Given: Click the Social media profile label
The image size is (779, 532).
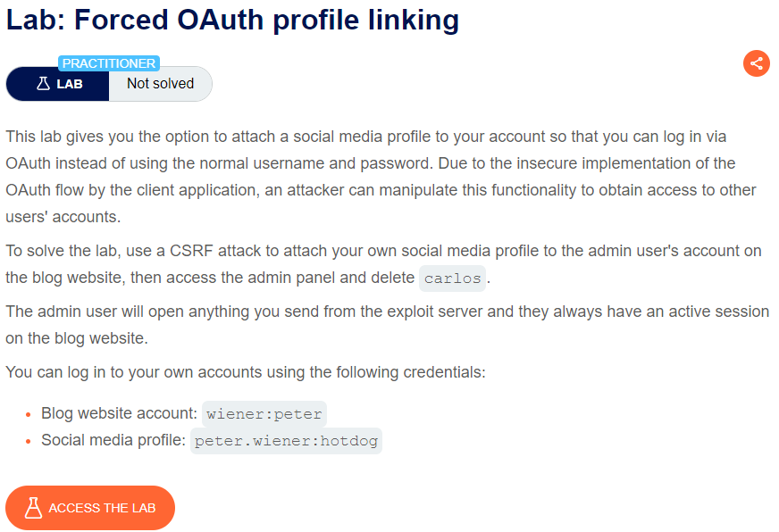Looking at the screenshot, I should [113, 440].
